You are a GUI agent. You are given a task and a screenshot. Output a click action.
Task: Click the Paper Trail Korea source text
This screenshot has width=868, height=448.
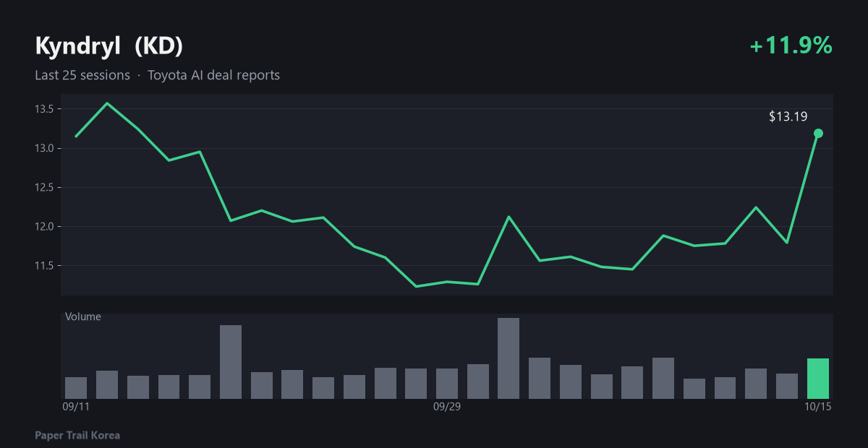77,436
